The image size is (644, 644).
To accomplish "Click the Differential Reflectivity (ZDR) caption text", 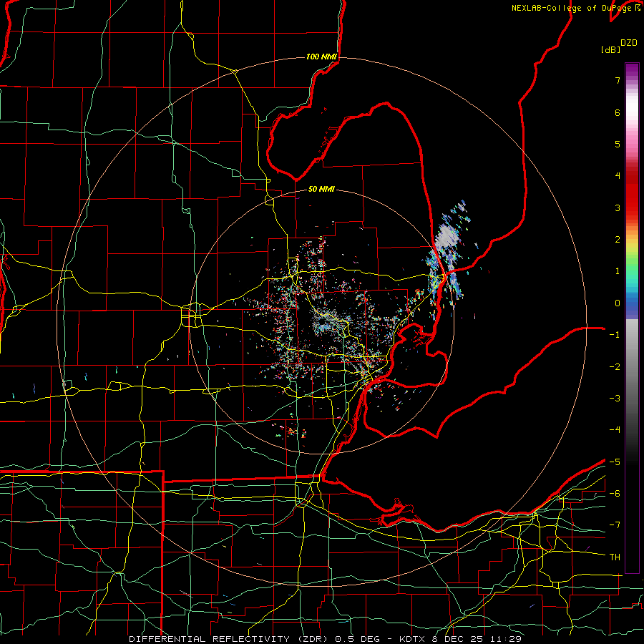I will click(230, 639).
